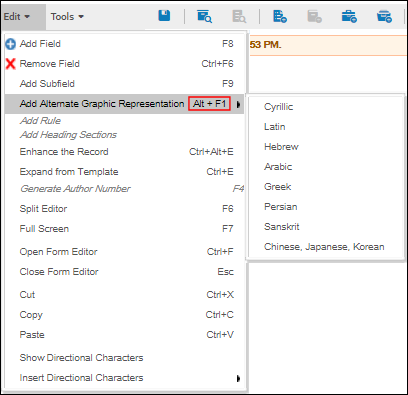The height and width of the screenshot is (395, 408).
Task: Click the view inventory search icon
Action: tap(204, 16)
